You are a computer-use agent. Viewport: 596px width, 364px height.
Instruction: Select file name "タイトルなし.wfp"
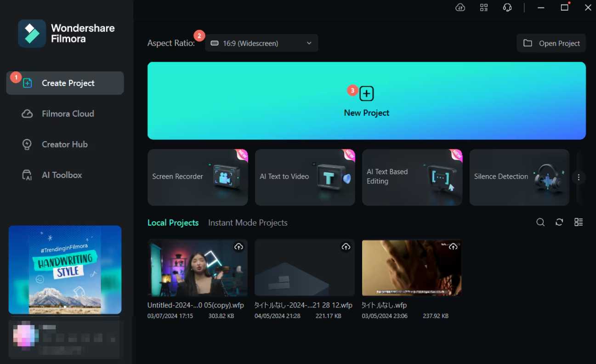384,305
